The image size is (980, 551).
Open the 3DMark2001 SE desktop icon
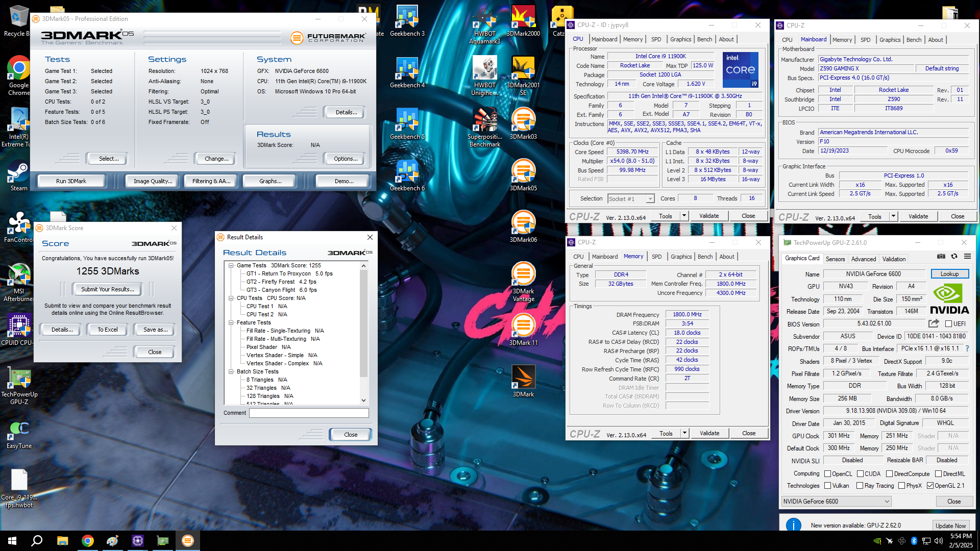point(523,76)
